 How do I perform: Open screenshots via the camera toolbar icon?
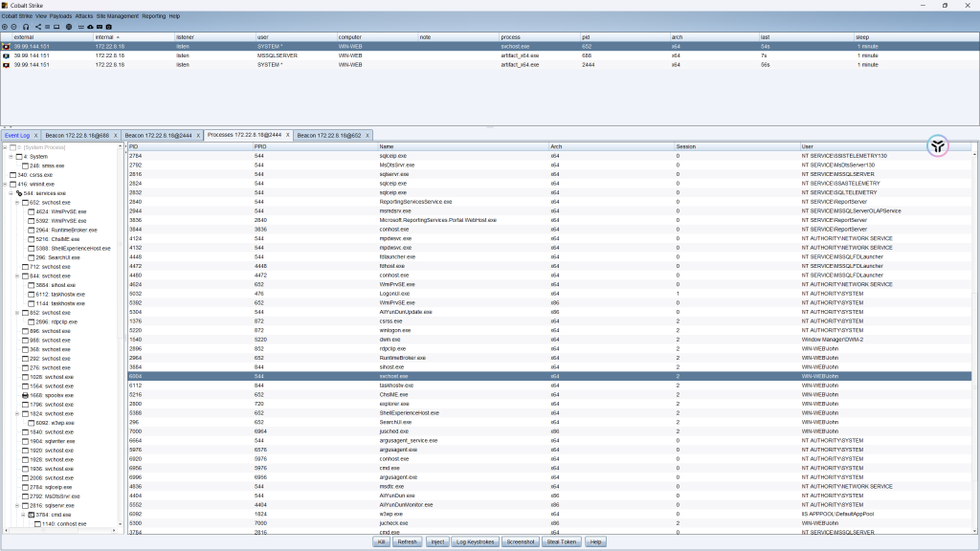(x=109, y=27)
